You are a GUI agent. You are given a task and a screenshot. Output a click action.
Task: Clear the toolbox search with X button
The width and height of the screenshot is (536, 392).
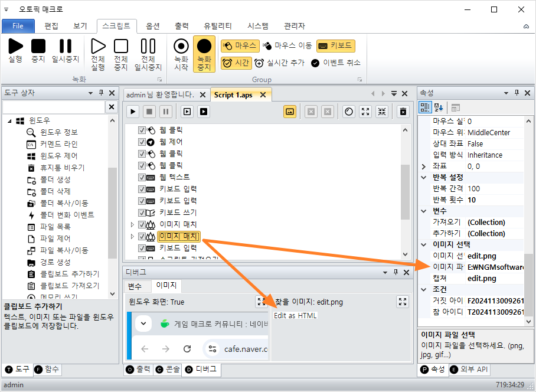[112, 107]
